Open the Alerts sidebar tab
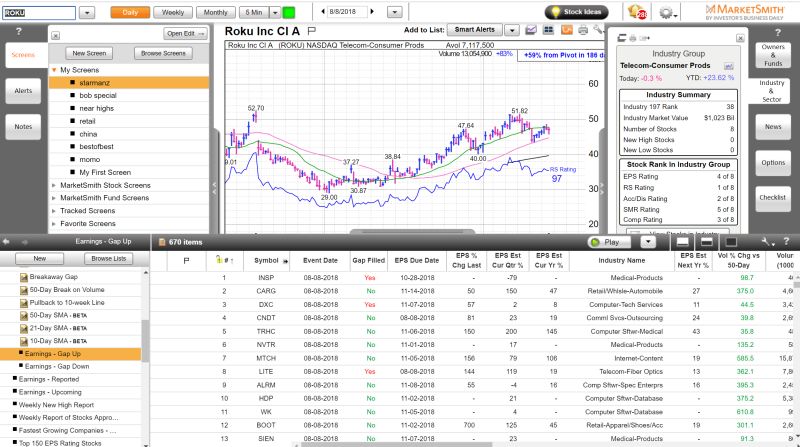 [x=23, y=91]
